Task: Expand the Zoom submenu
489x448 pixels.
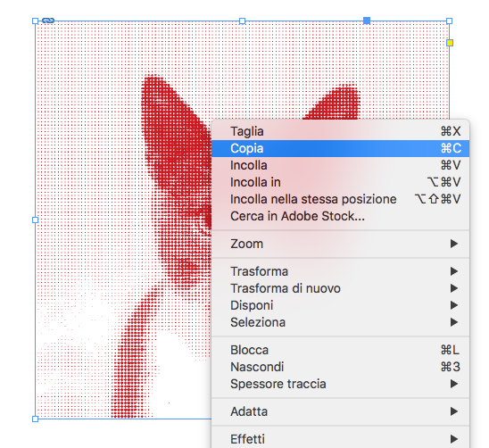Action: pyautogui.click(x=340, y=244)
